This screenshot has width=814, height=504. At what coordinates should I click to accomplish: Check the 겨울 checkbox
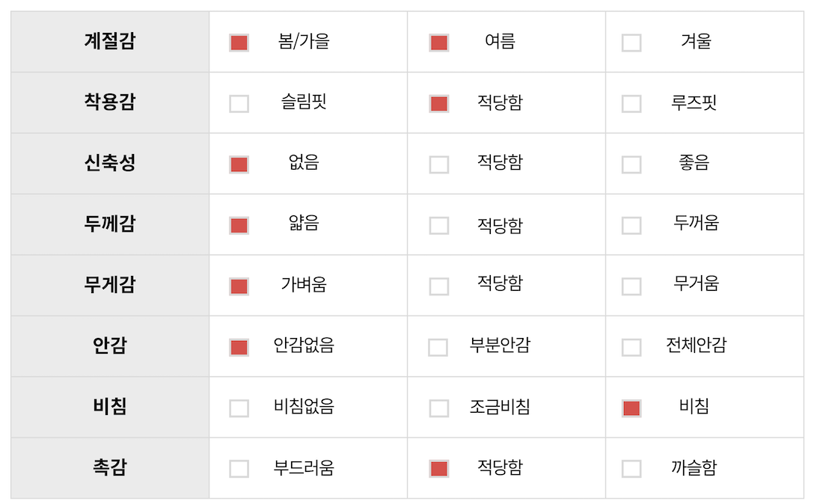631,43
